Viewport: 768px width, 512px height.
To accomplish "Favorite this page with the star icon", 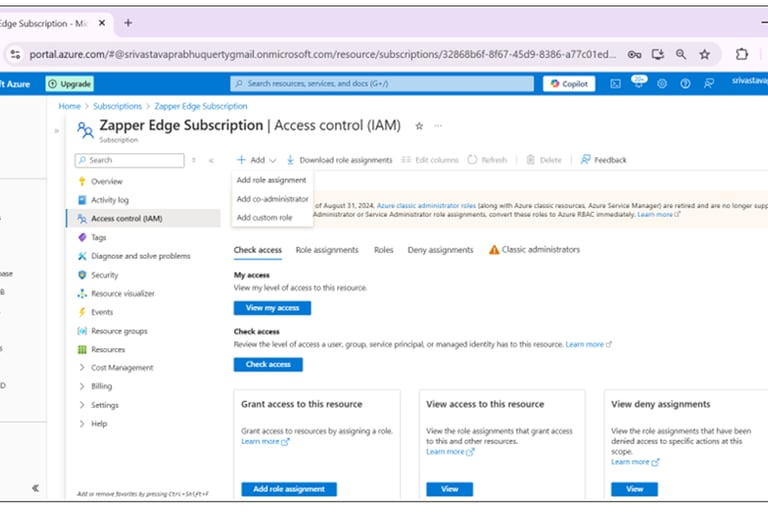I will (419, 126).
